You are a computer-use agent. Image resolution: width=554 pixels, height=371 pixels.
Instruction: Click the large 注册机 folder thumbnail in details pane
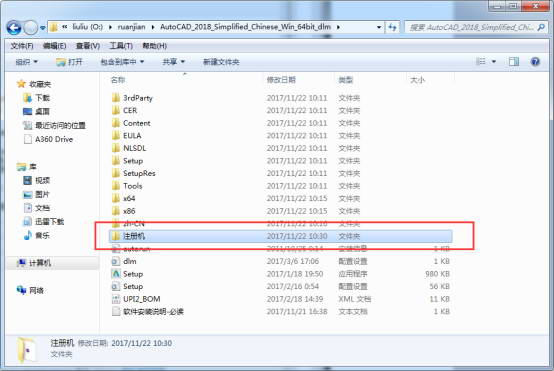coord(28,350)
